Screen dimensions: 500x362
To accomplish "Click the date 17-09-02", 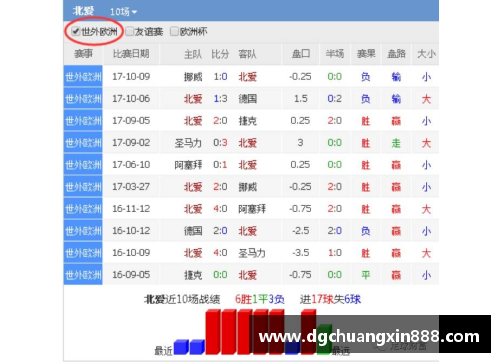I will pyautogui.click(x=131, y=143).
